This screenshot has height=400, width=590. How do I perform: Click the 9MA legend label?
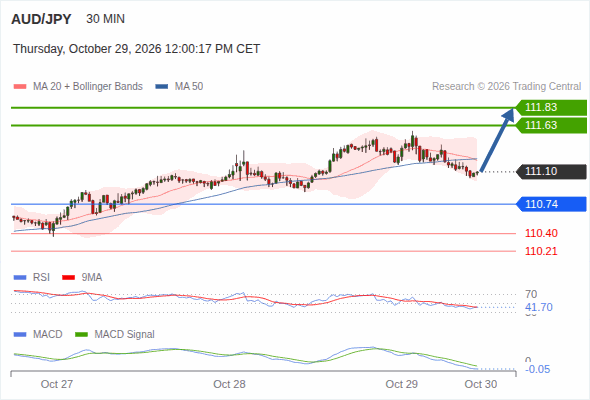coord(92,278)
